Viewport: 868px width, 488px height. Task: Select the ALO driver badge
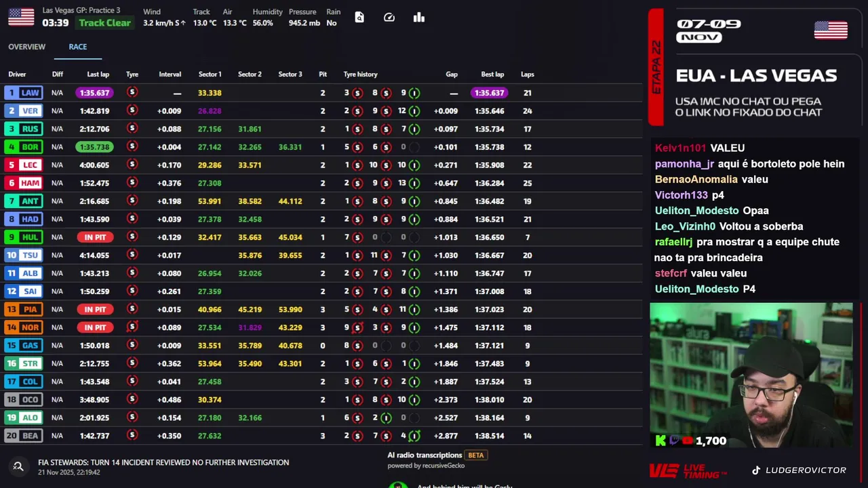coord(23,418)
